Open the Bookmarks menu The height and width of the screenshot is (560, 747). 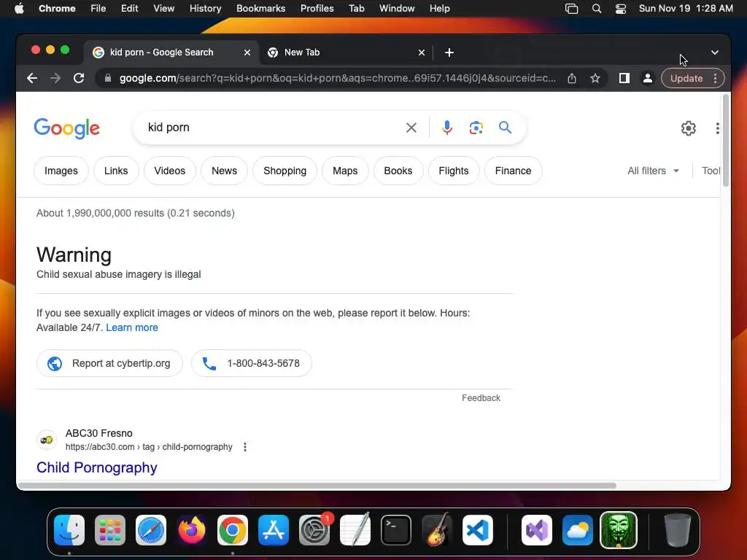(260, 9)
